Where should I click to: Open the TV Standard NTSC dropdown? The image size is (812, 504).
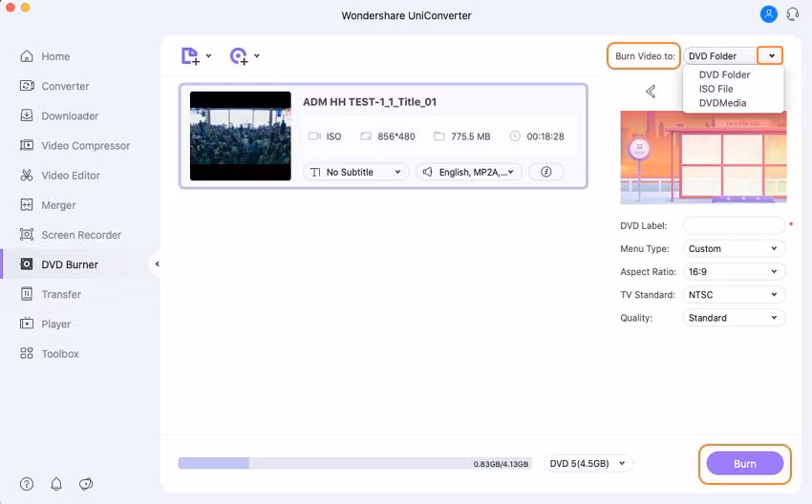click(734, 294)
